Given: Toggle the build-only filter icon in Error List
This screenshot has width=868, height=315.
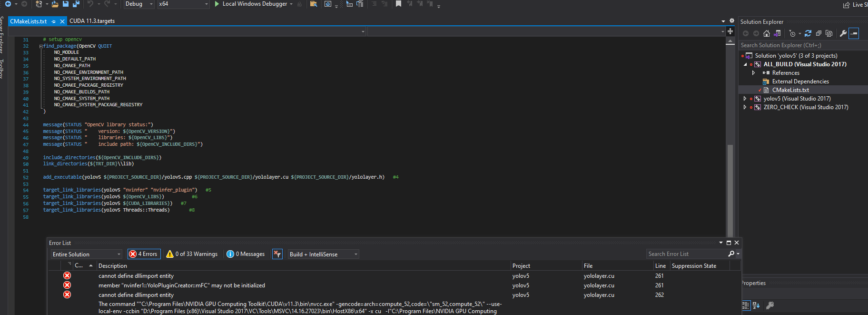Looking at the screenshot, I should coord(277,254).
